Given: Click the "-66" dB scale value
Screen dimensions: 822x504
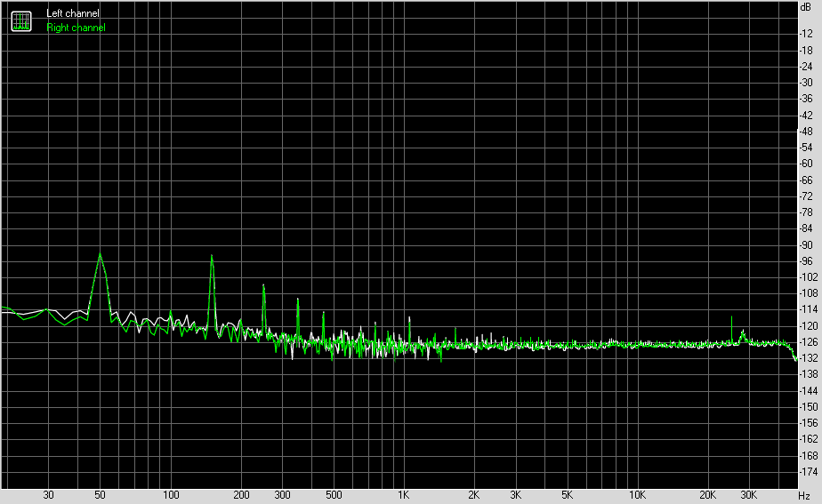Looking at the screenshot, I should [806, 180].
